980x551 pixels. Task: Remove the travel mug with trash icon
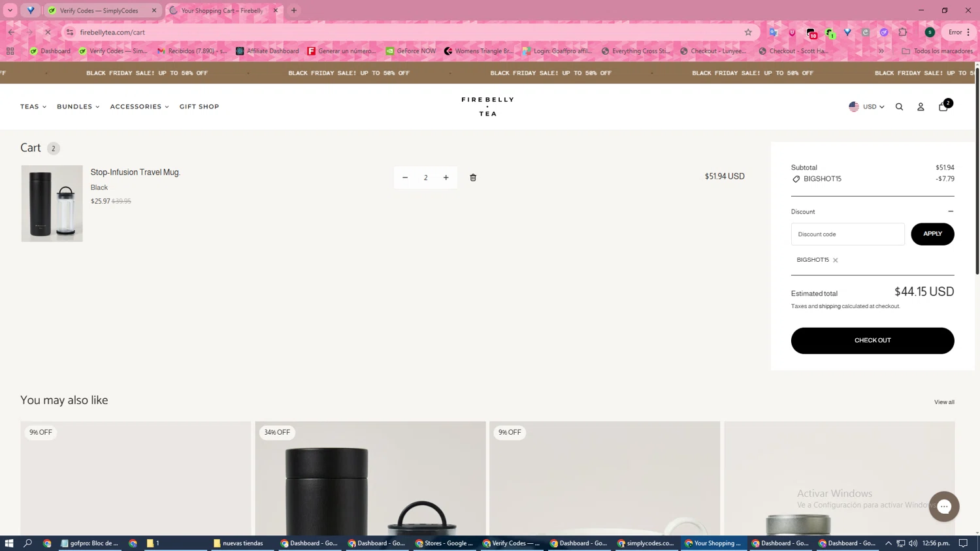pyautogui.click(x=473, y=178)
